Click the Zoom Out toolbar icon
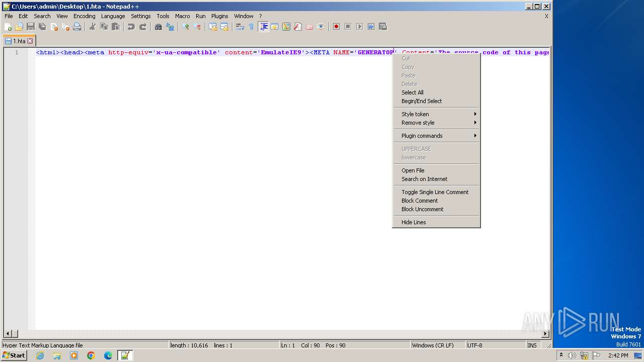644x362 pixels. click(x=197, y=27)
